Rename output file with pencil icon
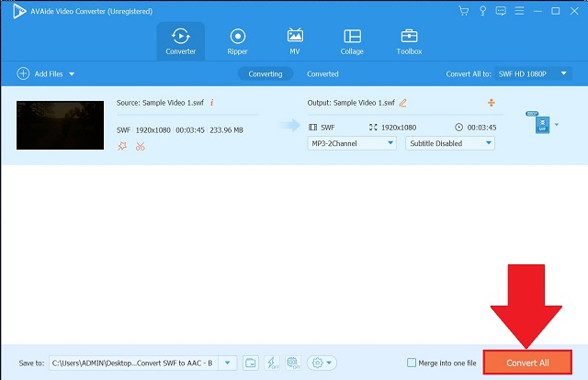588x380 pixels. [x=402, y=103]
